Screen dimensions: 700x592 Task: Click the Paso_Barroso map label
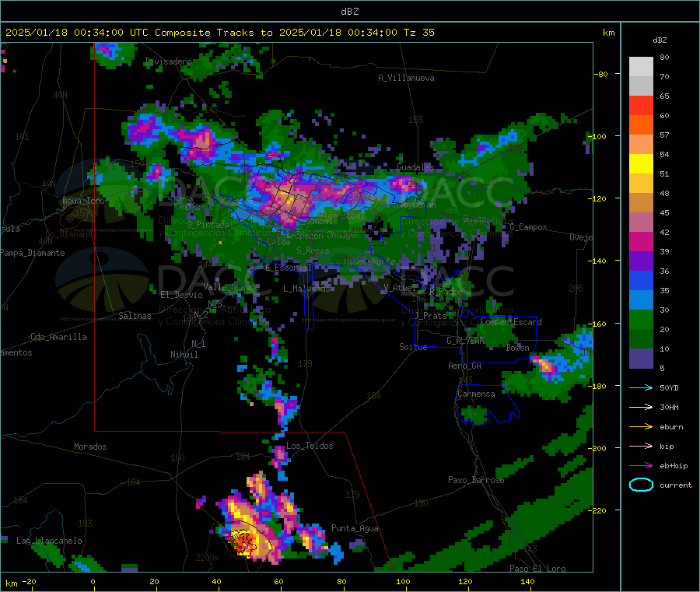point(476,480)
